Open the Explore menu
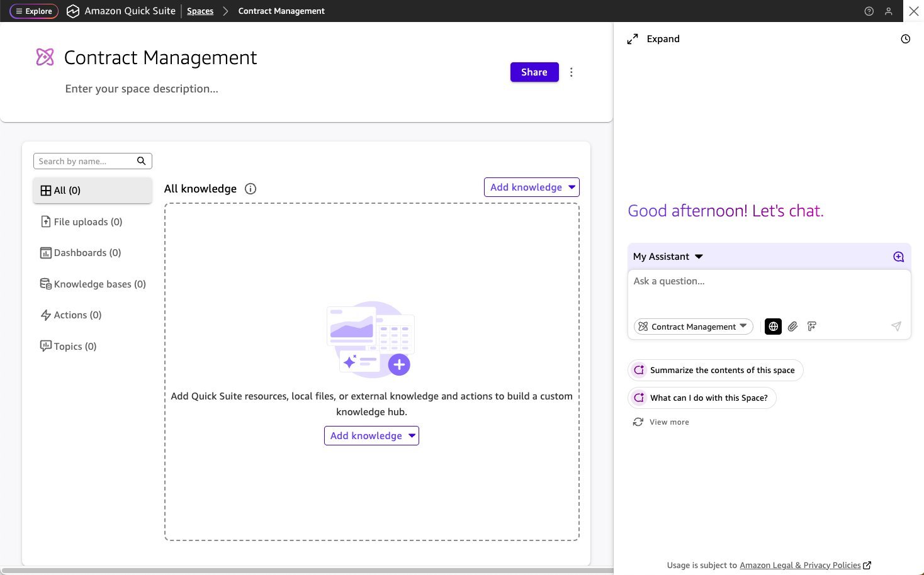This screenshot has width=924, height=575. tap(33, 11)
